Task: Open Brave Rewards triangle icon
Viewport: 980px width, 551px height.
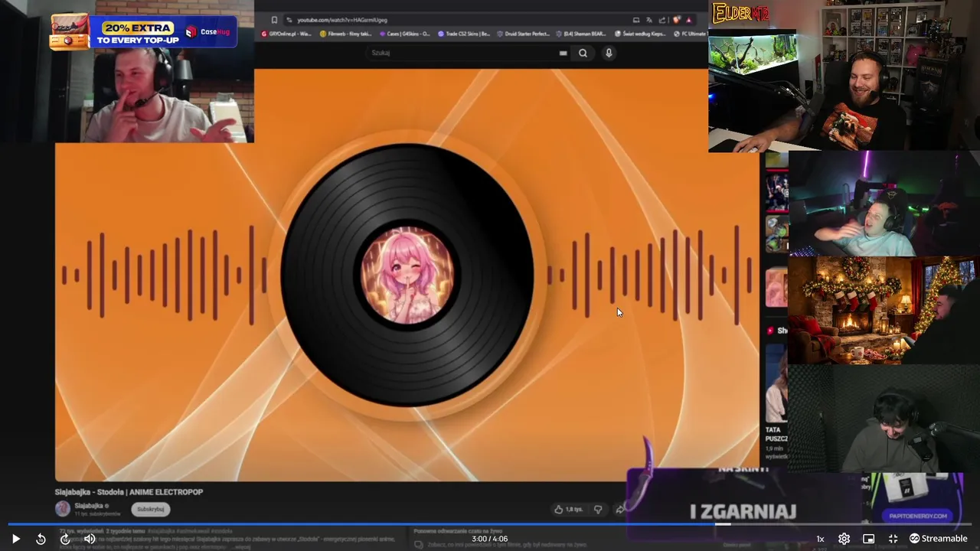Action: (689, 20)
